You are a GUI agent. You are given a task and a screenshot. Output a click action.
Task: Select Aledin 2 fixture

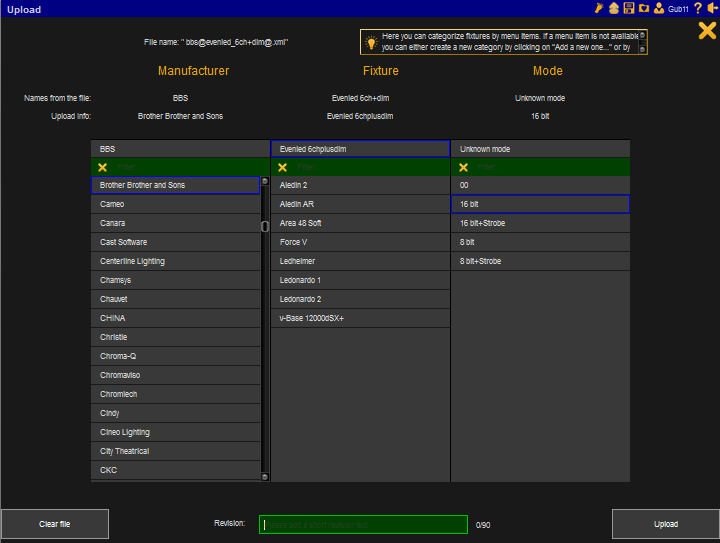point(360,185)
